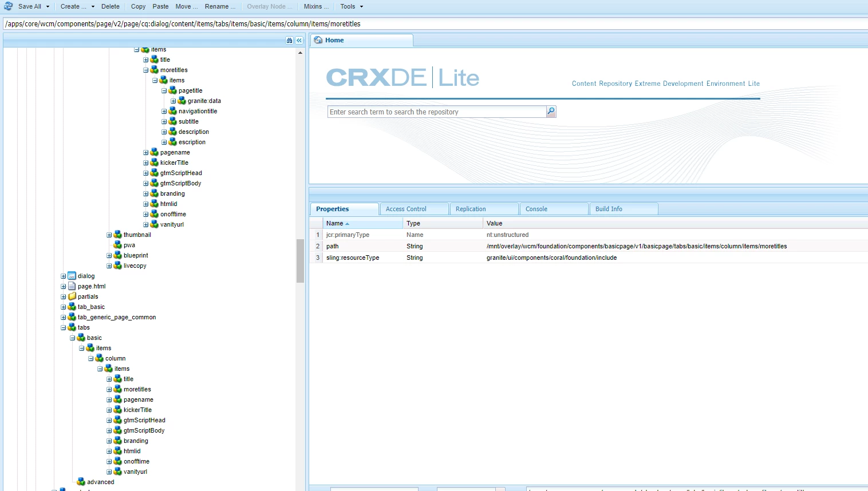Switch to the Access Control tab
868x491 pixels.
tap(414, 209)
